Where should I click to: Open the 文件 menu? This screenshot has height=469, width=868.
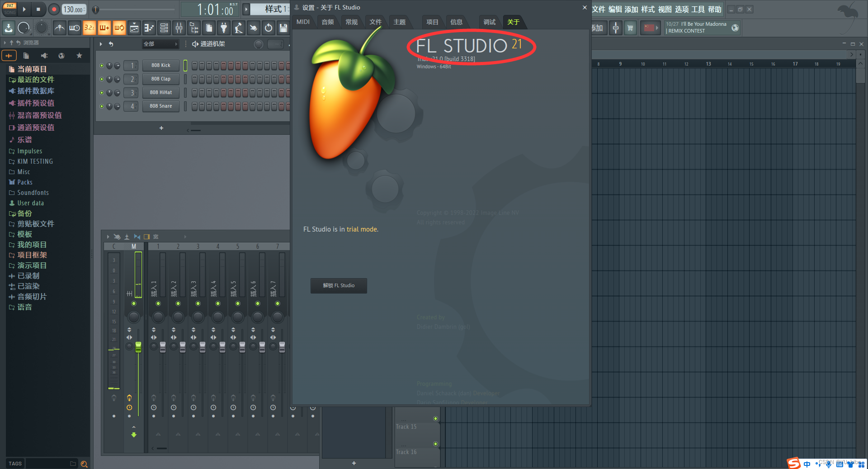[599, 9]
